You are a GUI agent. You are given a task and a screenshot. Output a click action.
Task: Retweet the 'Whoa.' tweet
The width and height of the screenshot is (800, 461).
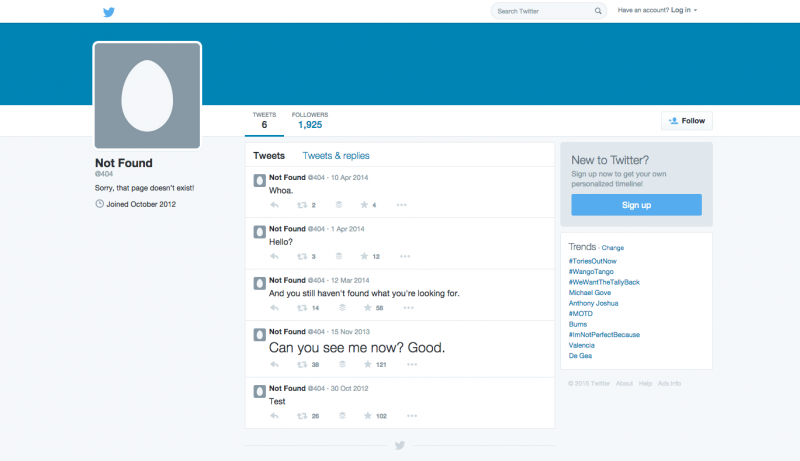[302, 205]
